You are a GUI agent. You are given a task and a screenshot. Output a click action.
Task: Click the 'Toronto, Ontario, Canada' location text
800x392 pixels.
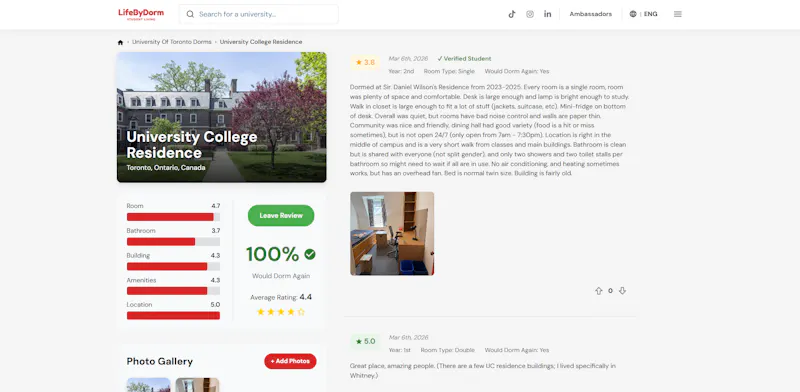[166, 167]
